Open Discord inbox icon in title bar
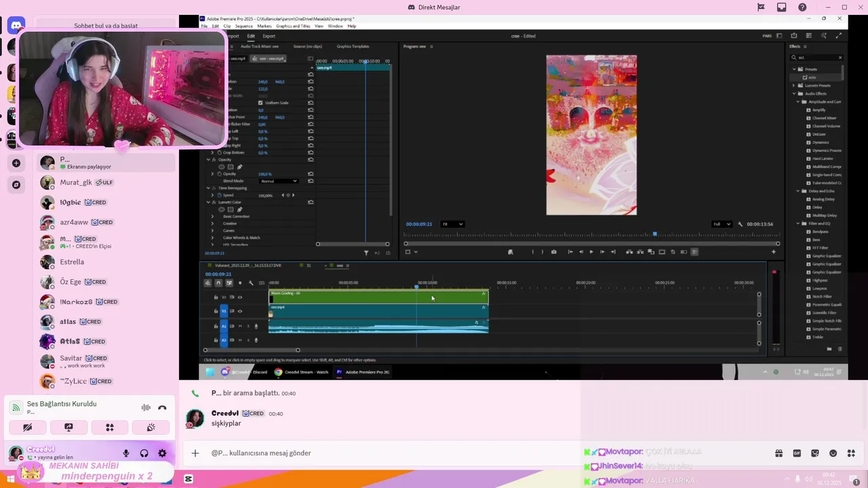Image resolution: width=868 pixels, height=488 pixels. (782, 7)
